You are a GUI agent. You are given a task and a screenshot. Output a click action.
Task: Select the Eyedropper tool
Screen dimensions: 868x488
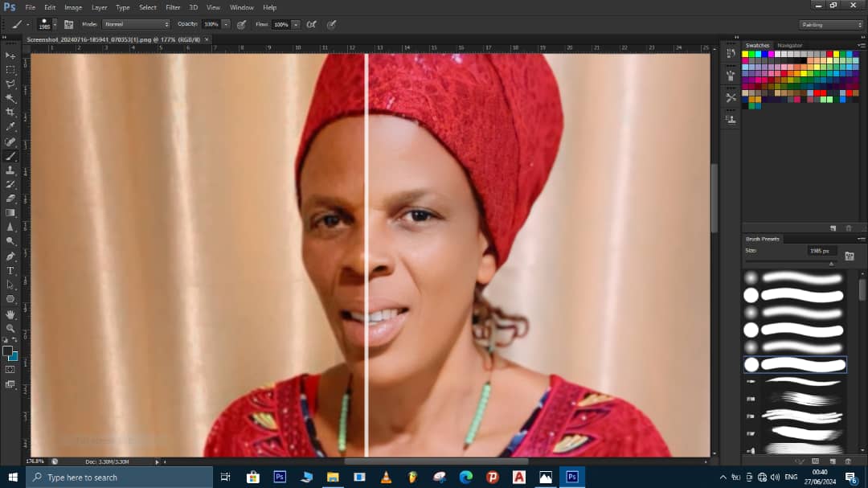point(10,127)
